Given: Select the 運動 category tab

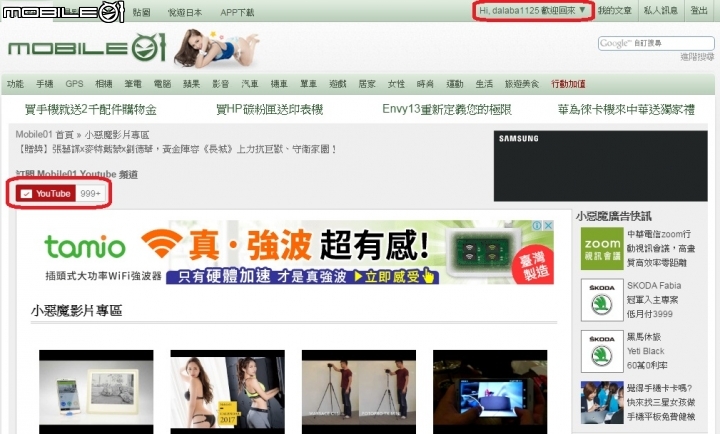Looking at the screenshot, I should [455, 84].
